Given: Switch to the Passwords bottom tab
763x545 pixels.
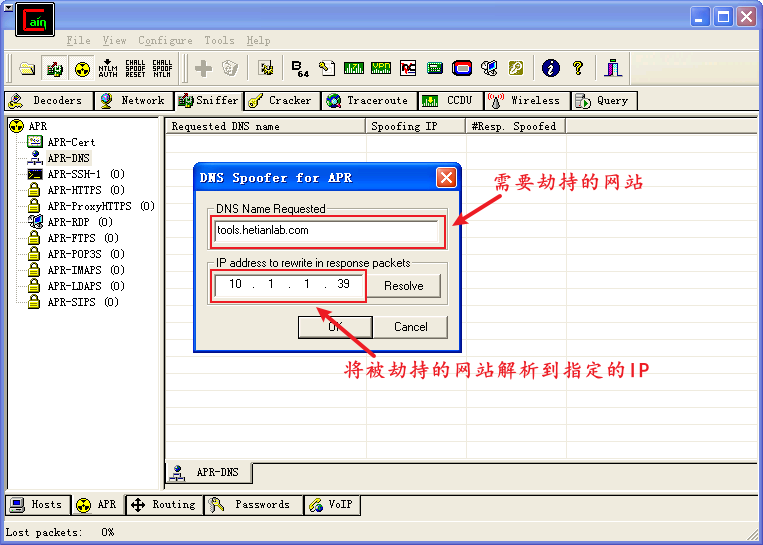Looking at the screenshot, I should (253, 505).
